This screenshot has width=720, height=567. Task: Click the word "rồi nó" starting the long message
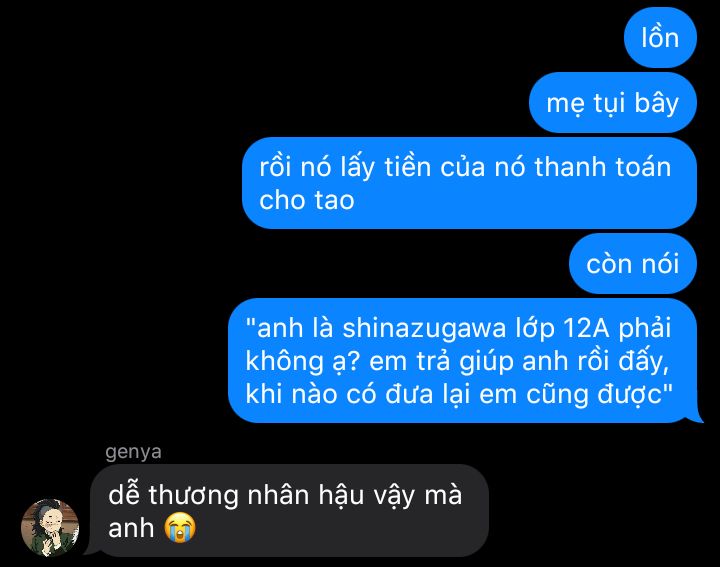[295, 166]
